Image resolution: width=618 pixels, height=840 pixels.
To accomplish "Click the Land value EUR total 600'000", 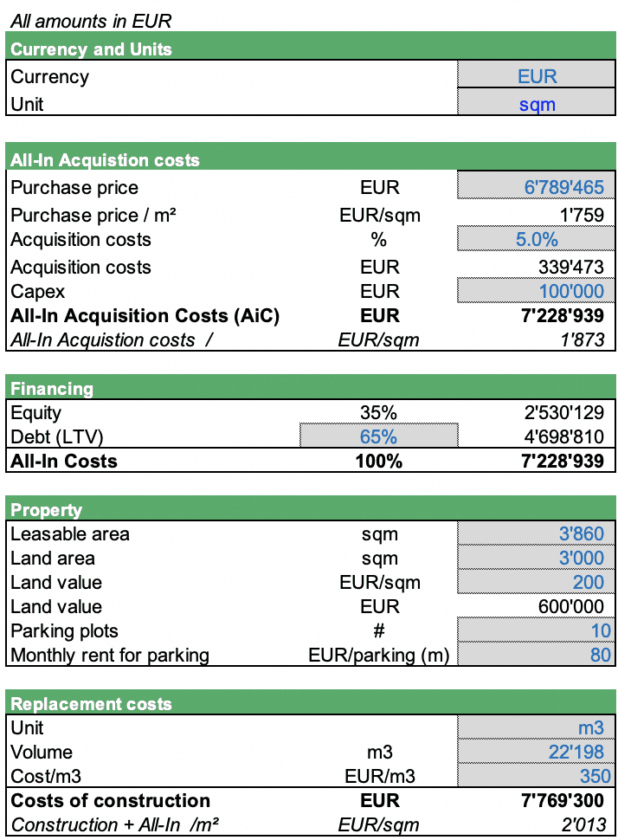I will (x=571, y=606).
